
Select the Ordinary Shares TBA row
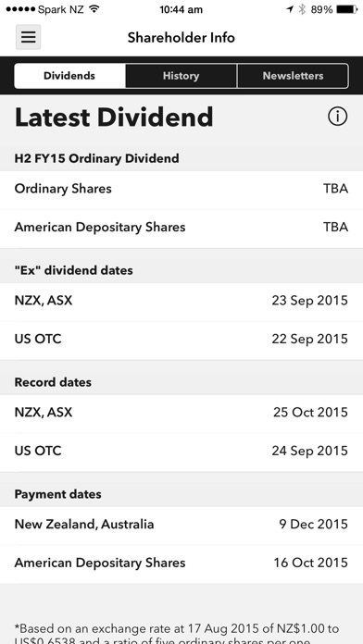(x=181, y=189)
